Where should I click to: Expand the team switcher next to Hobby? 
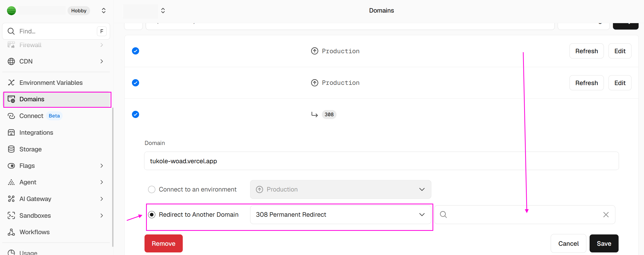104,11
